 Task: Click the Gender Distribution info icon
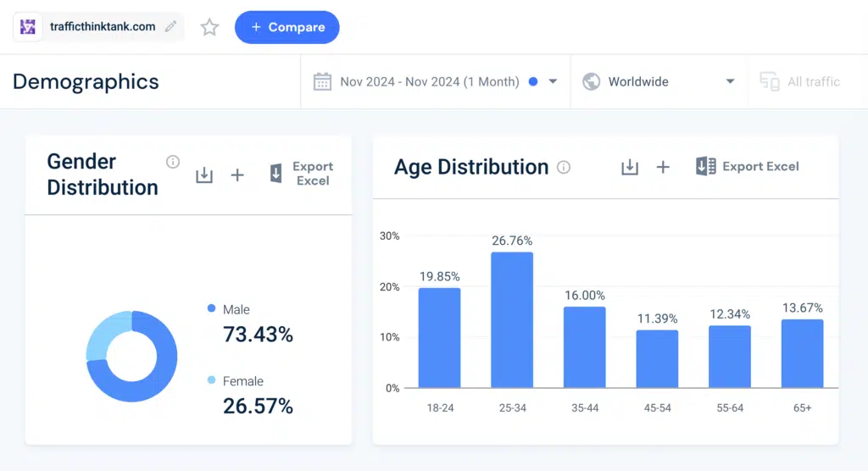(173, 162)
